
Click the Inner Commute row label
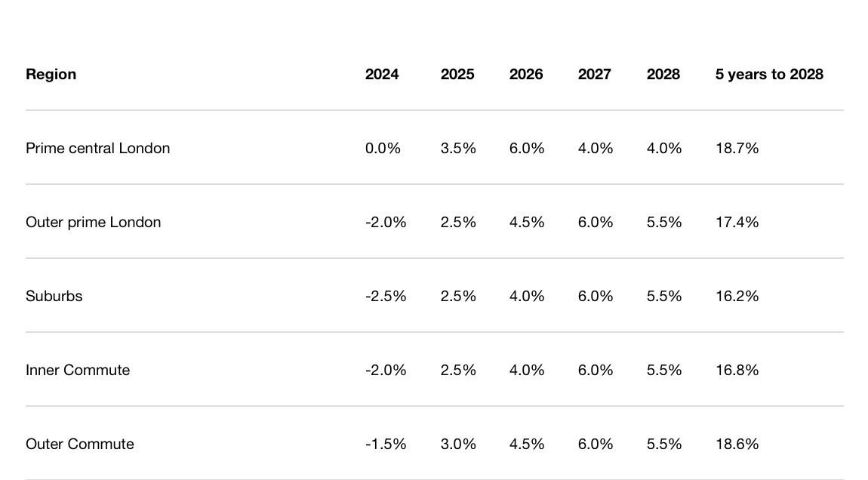(78, 370)
